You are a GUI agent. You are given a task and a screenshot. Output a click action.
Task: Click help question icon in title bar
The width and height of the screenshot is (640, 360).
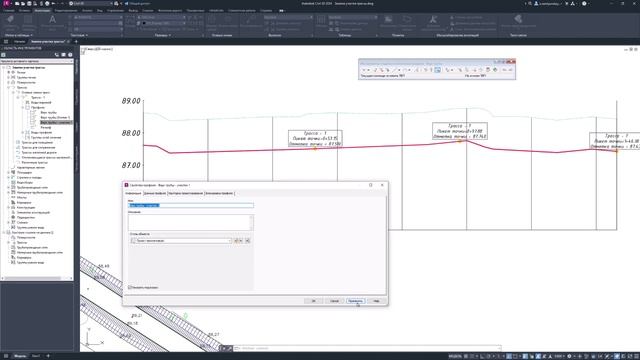pyautogui.click(x=584, y=3)
